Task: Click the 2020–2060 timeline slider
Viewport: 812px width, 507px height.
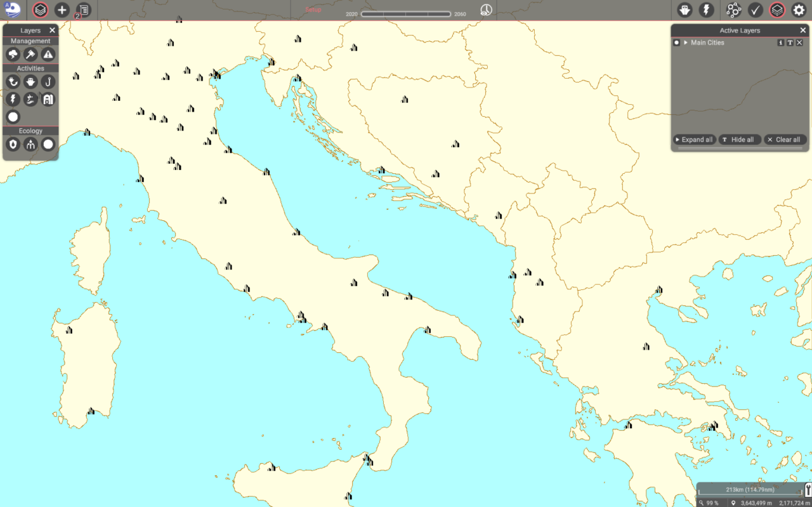Action: (x=406, y=14)
